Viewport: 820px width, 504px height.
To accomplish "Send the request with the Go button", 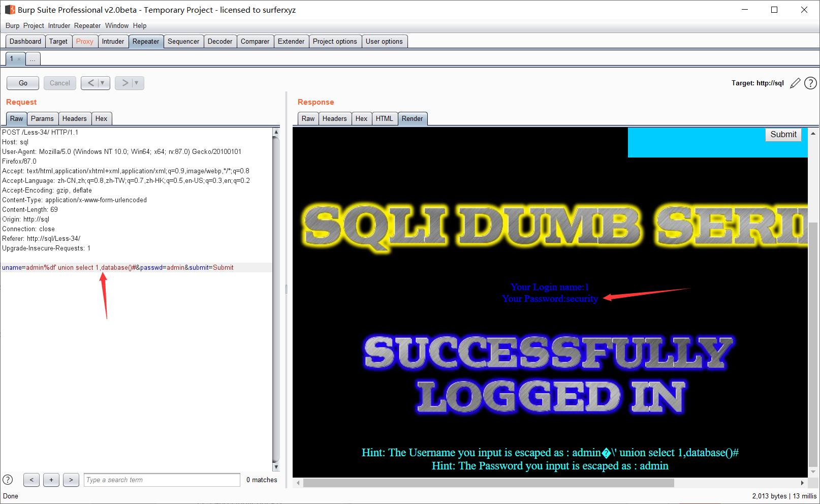I will point(23,83).
